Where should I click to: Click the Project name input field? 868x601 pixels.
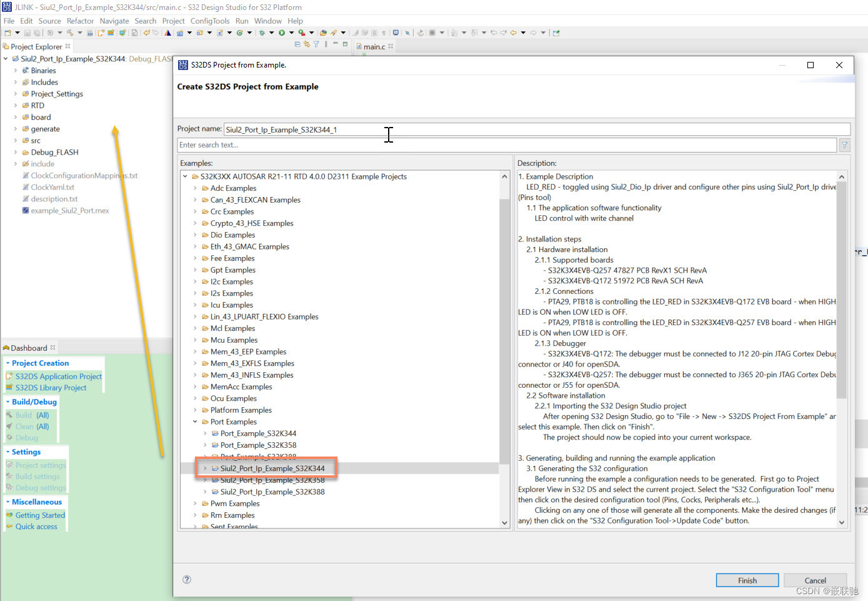[537, 129]
